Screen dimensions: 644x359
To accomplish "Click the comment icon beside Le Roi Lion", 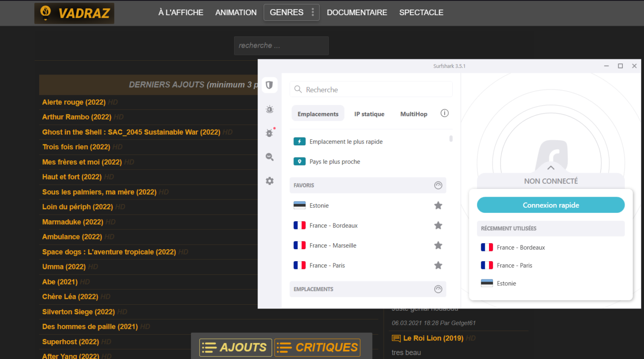I will tap(396, 338).
